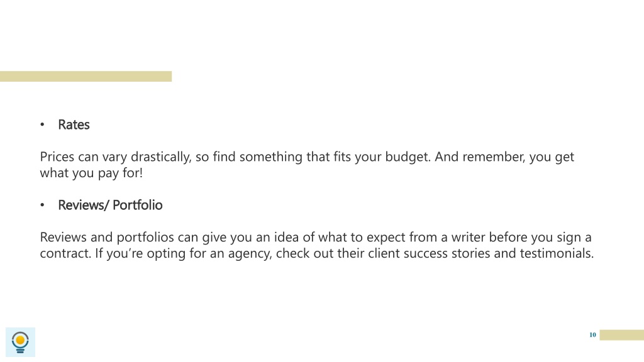Select the khaki bar above the Rates heading
Screen dimensions: 644x362
[86, 76]
